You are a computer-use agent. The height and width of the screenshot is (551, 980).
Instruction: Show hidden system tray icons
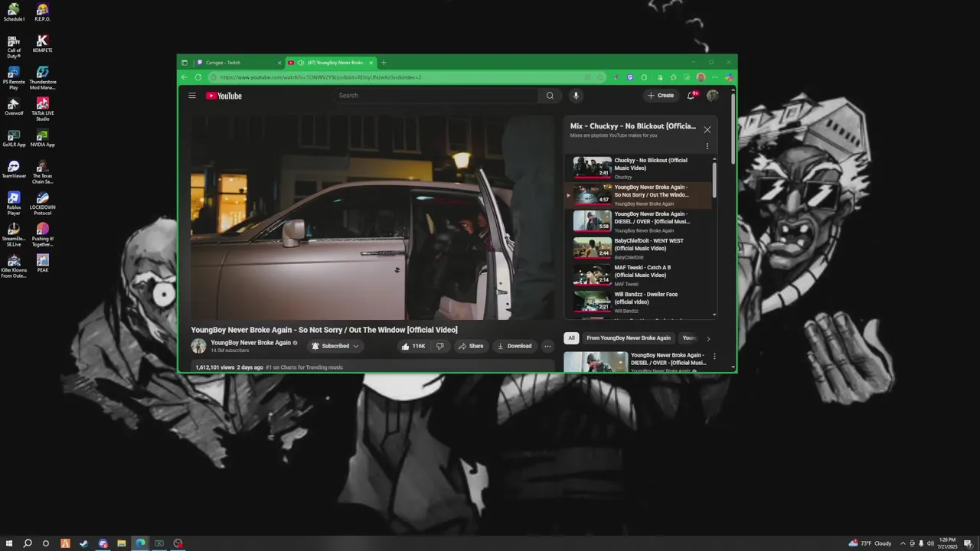903,543
